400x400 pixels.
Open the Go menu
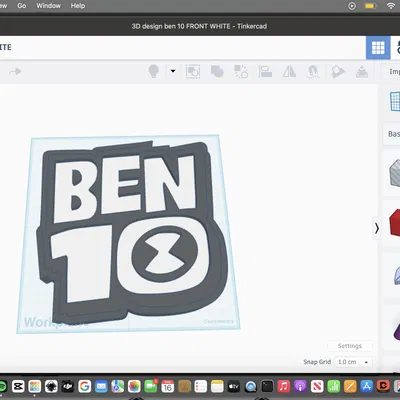point(22,6)
